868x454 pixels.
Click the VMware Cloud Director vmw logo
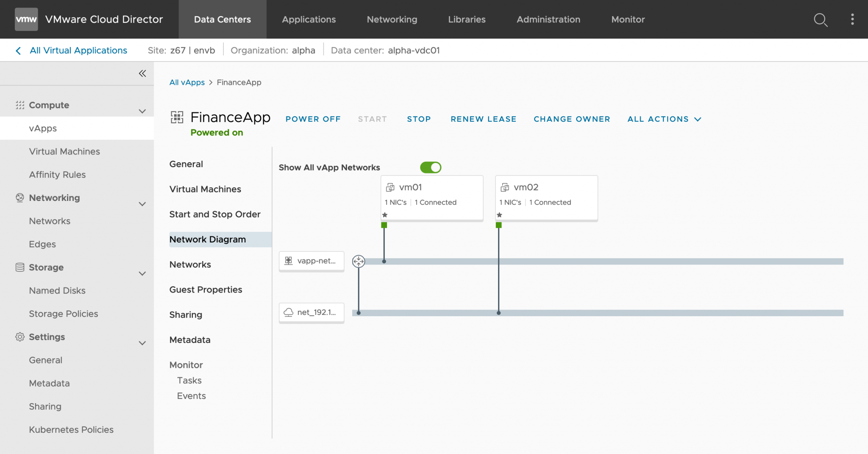[26, 19]
